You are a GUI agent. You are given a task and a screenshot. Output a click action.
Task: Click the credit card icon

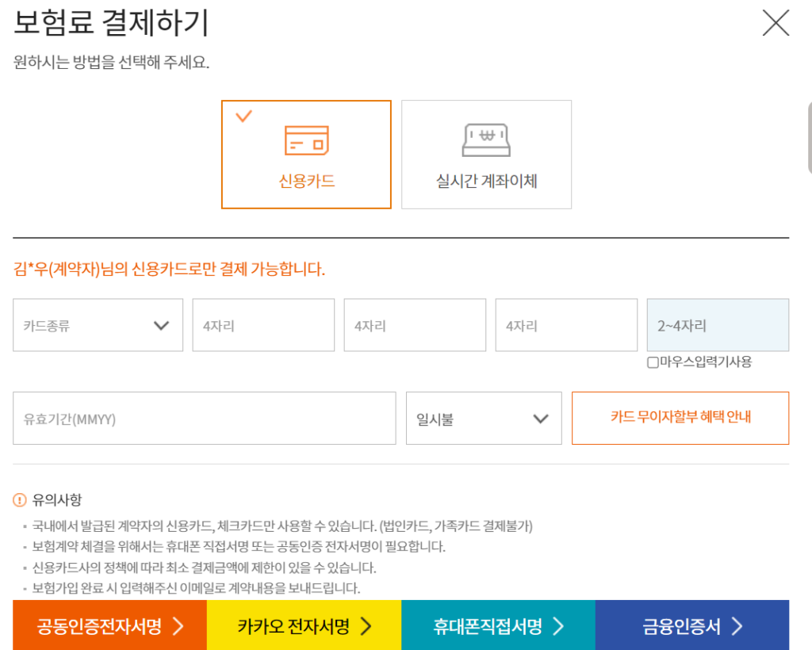tap(306, 140)
